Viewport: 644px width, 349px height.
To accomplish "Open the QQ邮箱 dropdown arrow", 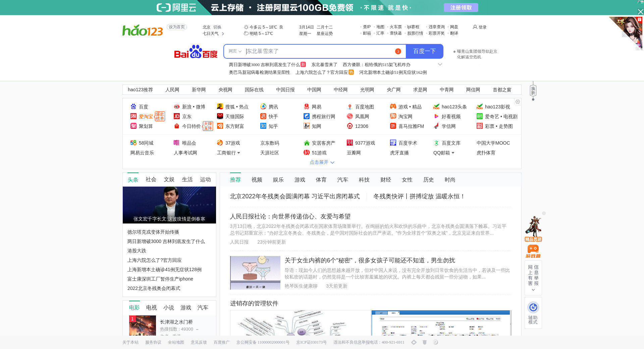I will point(453,153).
